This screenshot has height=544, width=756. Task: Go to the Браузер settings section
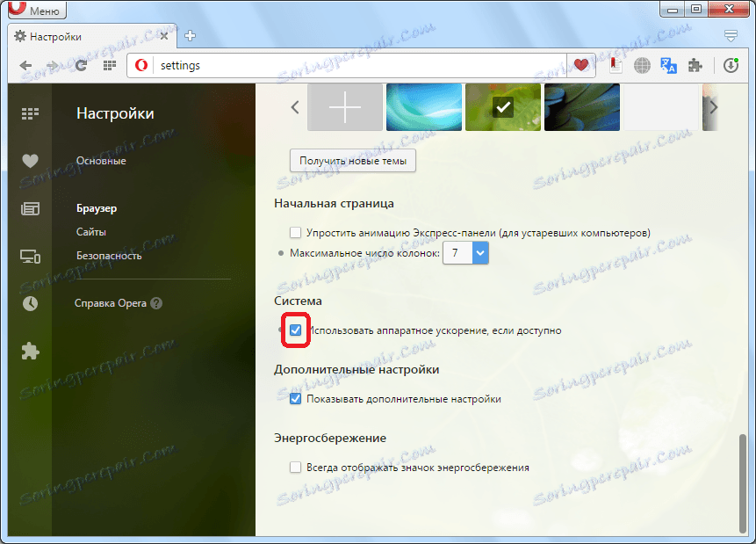pyautogui.click(x=97, y=208)
